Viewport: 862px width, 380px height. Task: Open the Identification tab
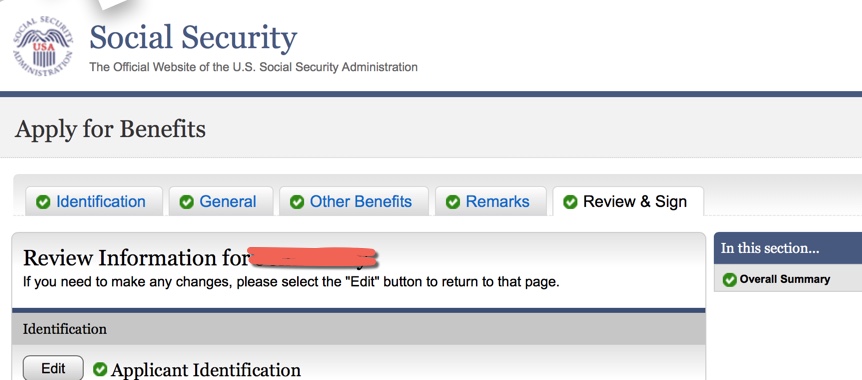click(x=94, y=201)
